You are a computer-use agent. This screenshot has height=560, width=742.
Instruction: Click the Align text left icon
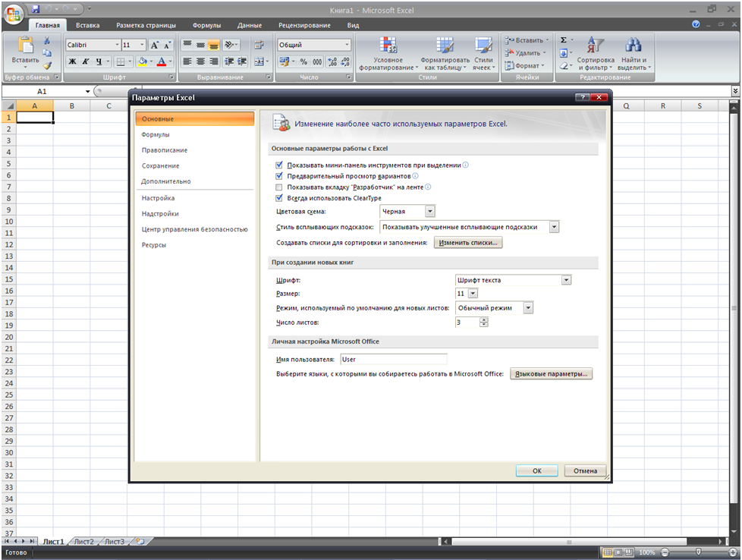pyautogui.click(x=187, y=61)
